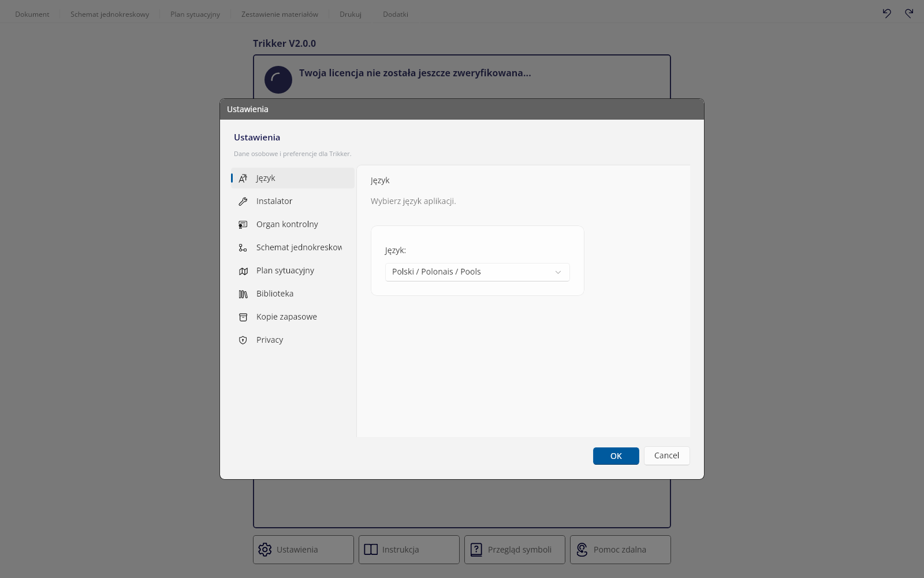The height and width of the screenshot is (578, 924).
Task: Select Schemat jednokreskowy settings category
Action: (293, 247)
